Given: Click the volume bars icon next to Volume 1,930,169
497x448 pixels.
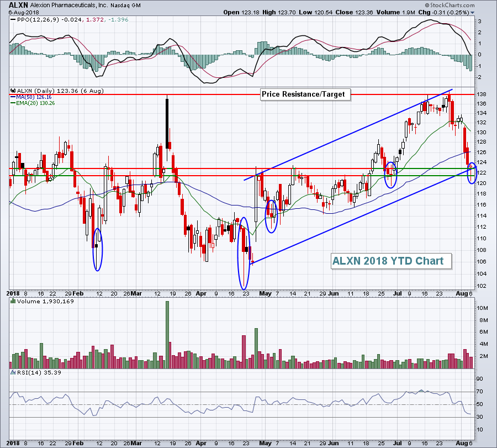Looking at the screenshot, I should 13,301.
